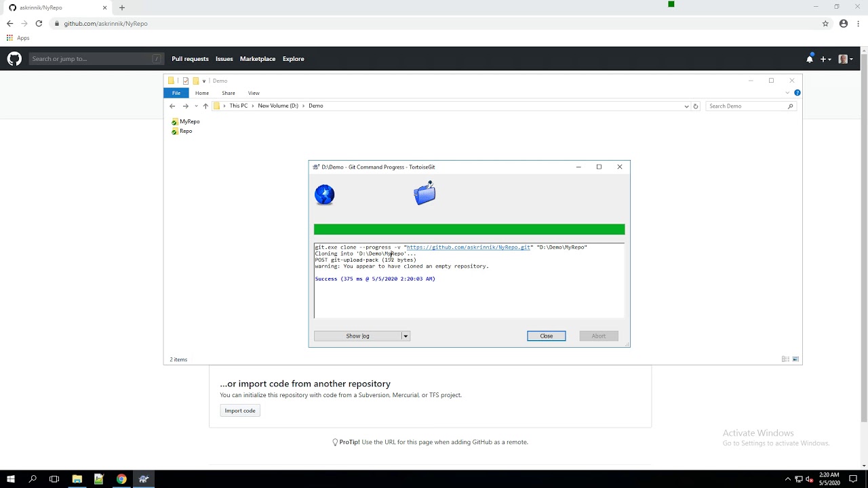868x488 pixels.
Task: Go forward in Explorer navigation
Action: click(x=185, y=106)
